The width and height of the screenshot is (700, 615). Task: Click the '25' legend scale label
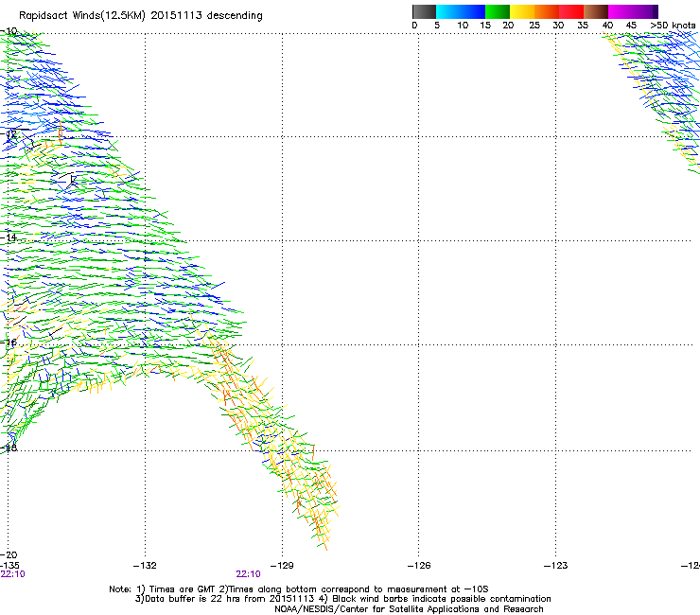tap(534, 26)
